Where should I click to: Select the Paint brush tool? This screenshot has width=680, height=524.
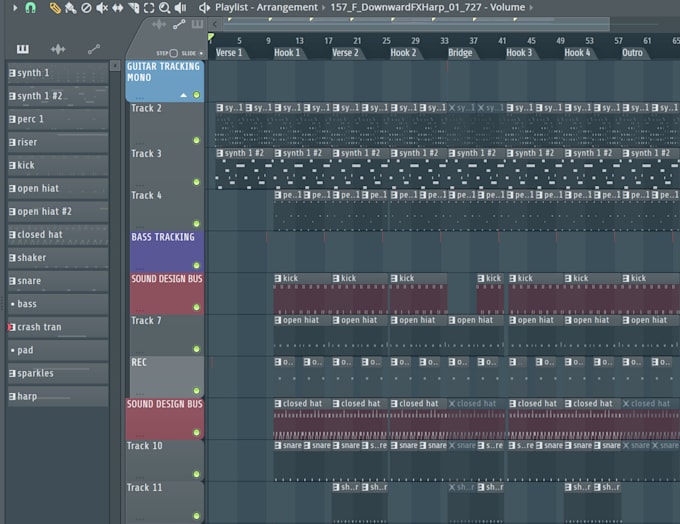[x=70, y=8]
